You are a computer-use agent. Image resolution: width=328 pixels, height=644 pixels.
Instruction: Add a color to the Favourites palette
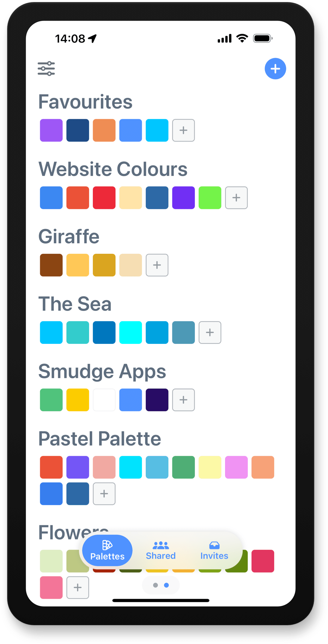point(183,130)
